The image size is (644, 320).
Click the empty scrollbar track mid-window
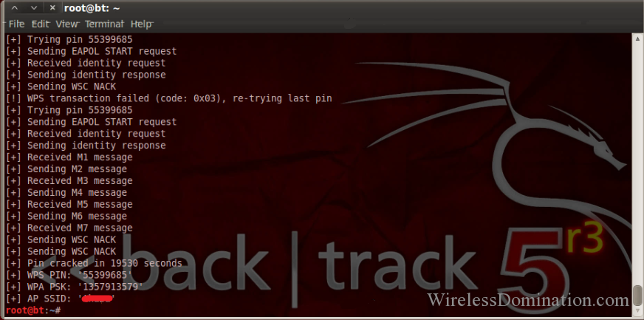(x=637, y=164)
